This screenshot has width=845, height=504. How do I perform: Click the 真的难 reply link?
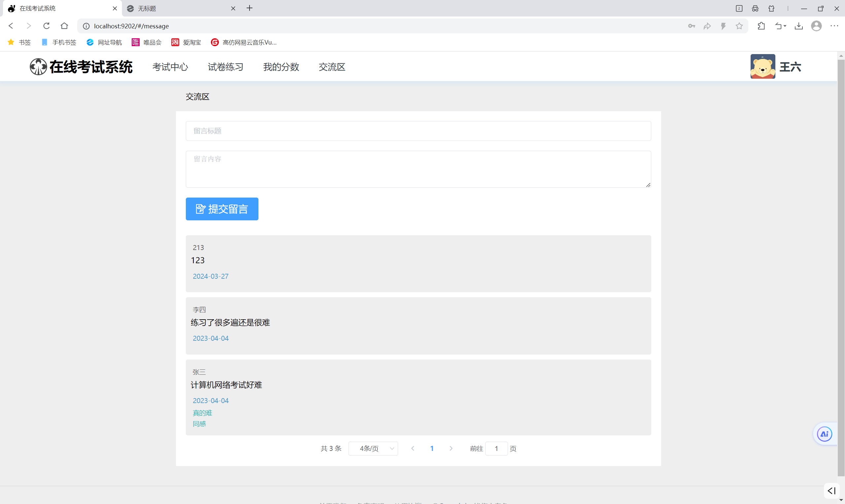pos(202,413)
